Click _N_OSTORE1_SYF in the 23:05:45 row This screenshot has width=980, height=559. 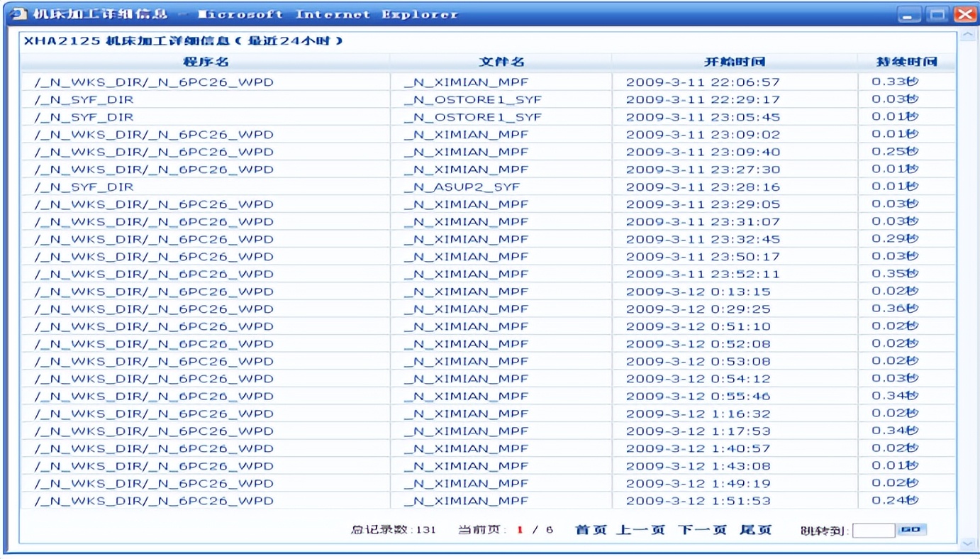pos(473,117)
